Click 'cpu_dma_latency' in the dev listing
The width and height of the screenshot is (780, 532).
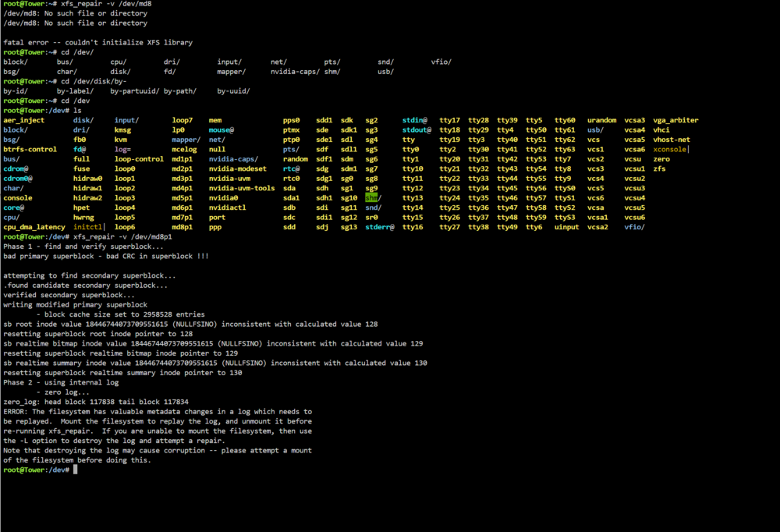(34, 227)
